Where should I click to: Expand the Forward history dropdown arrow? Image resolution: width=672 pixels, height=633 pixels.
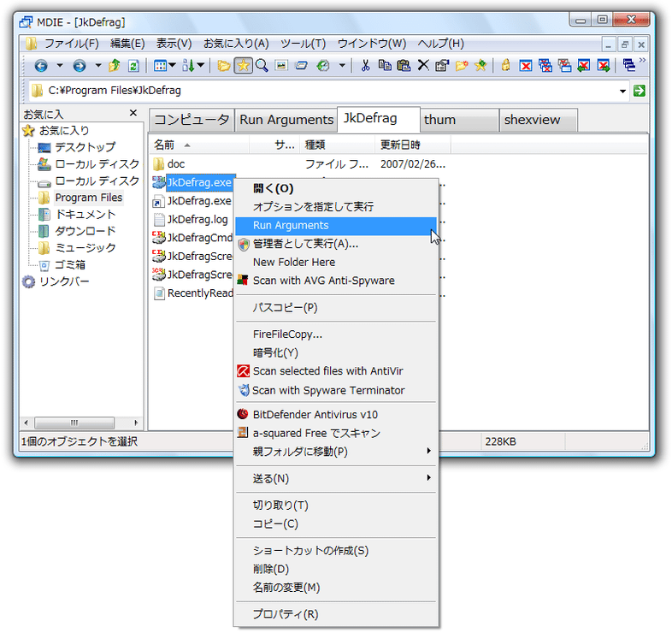(98, 66)
